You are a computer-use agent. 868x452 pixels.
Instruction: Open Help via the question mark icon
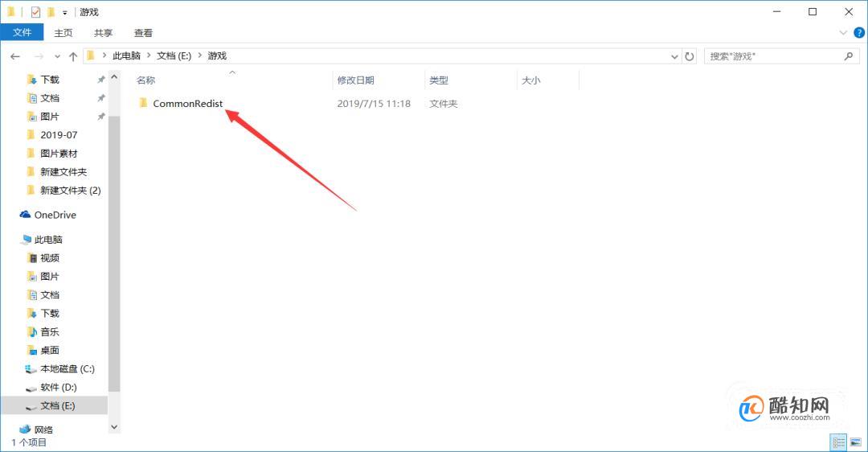859,33
